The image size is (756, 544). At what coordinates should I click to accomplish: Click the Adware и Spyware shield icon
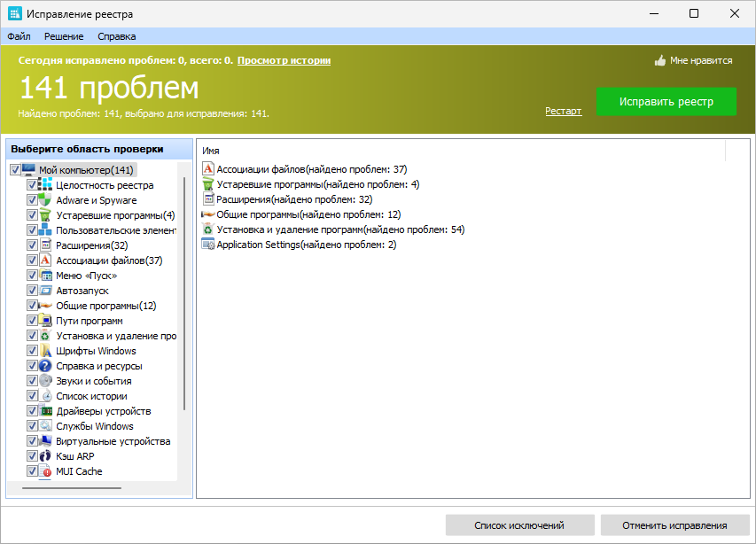[43, 199]
